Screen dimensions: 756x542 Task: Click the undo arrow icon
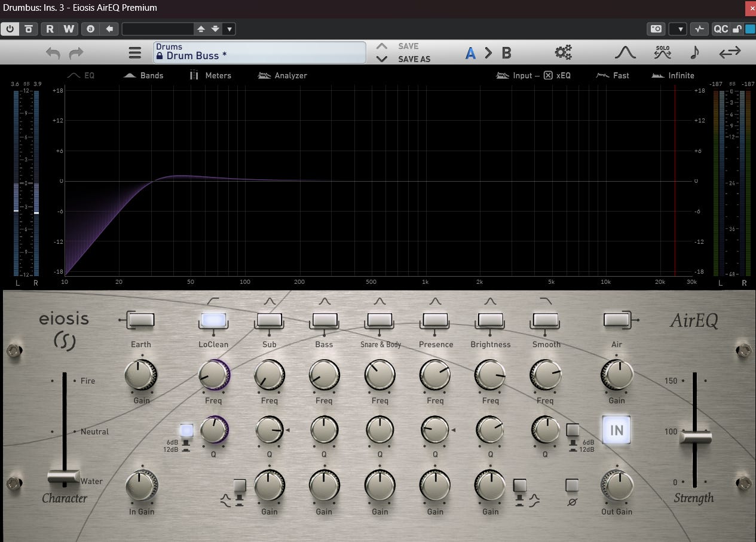[53, 53]
